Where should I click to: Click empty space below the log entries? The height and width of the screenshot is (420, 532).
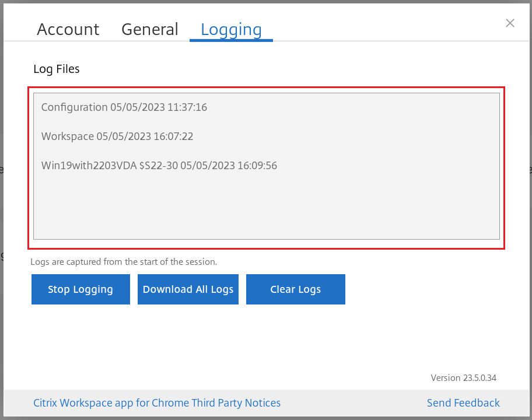click(266, 207)
